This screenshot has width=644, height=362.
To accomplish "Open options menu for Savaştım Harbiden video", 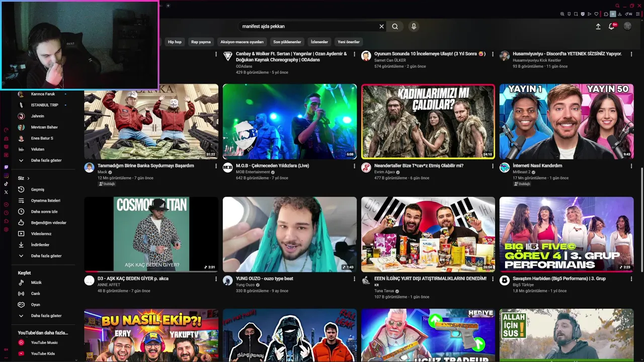I will (x=631, y=279).
